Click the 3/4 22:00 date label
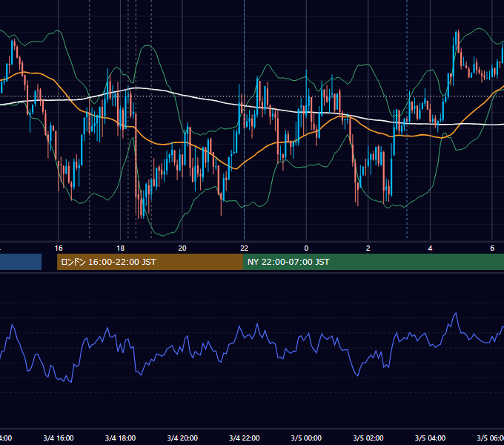Viewport: 504px width, 445px height. (x=245, y=438)
